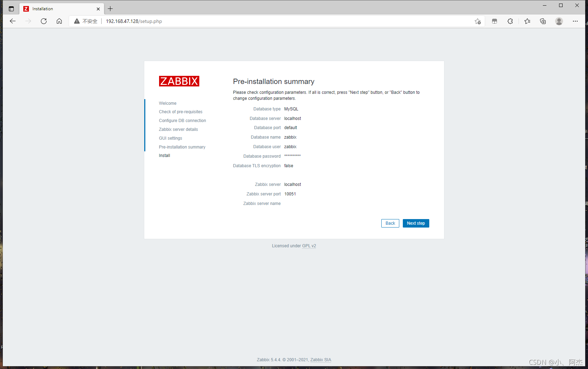
Task: Reload the setup page
Action: pos(44,21)
